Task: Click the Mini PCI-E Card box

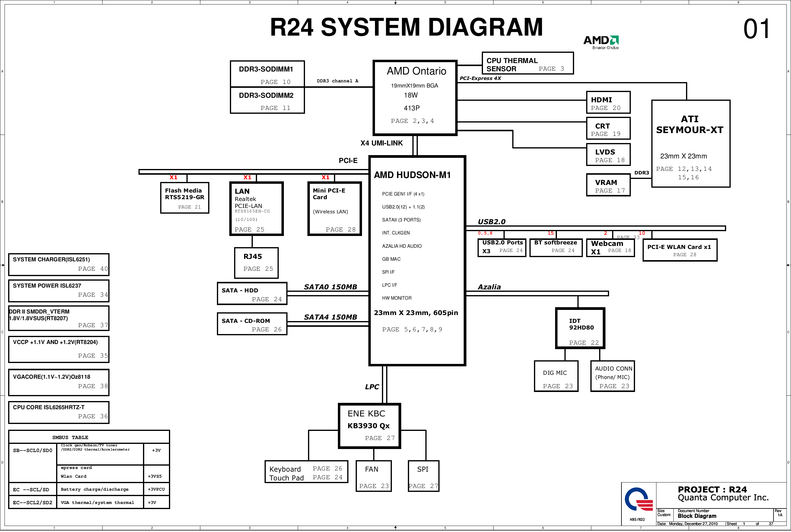Action: pyautogui.click(x=335, y=209)
